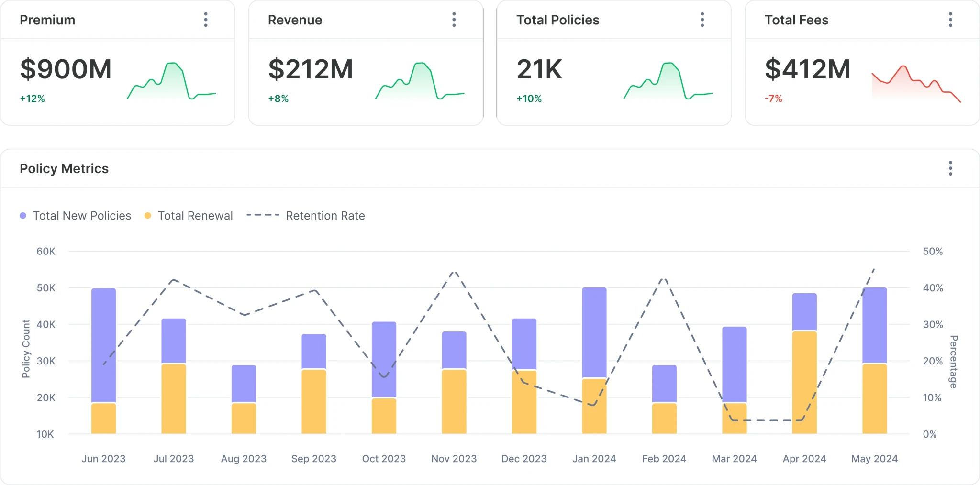
Task: Toggle the Retention Rate legend line
Action: click(306, 216)
